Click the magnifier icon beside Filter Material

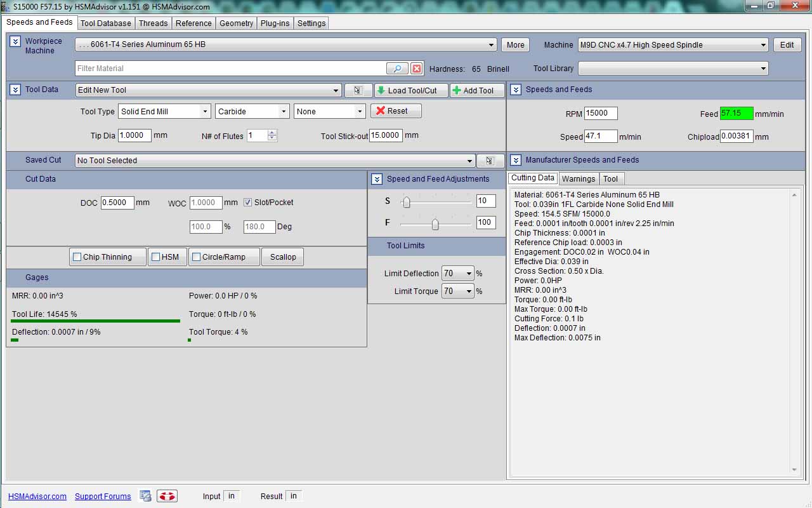pyautogui.click(x=397, y=69)
